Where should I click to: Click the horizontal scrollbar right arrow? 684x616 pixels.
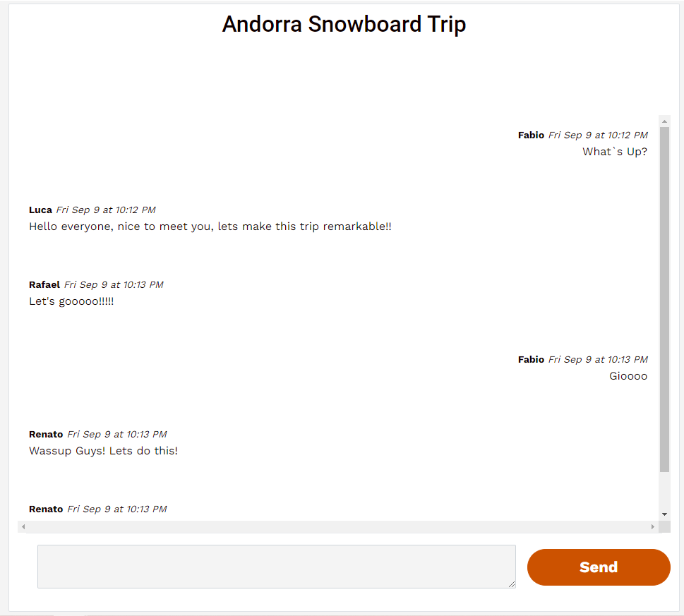pyautogui.click(x=653, y=527)
